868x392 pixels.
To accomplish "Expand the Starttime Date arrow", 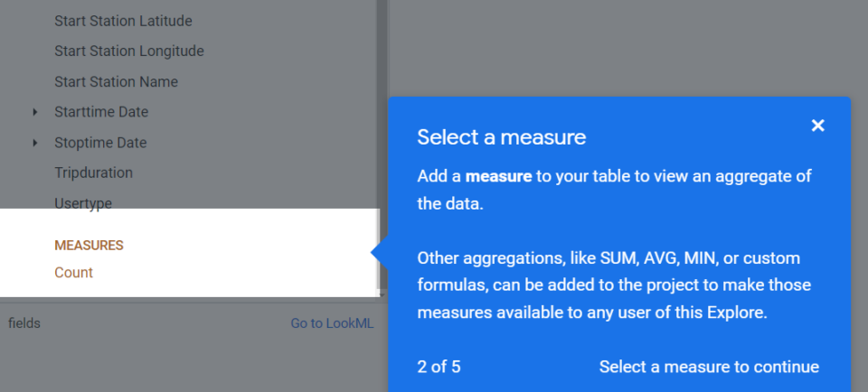I will (x=35, y=112).
